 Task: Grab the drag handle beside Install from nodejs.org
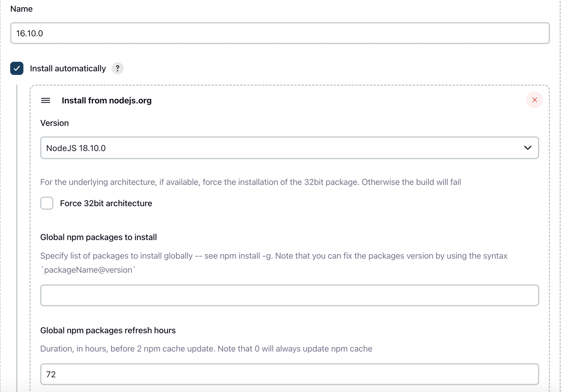[46, 100]
